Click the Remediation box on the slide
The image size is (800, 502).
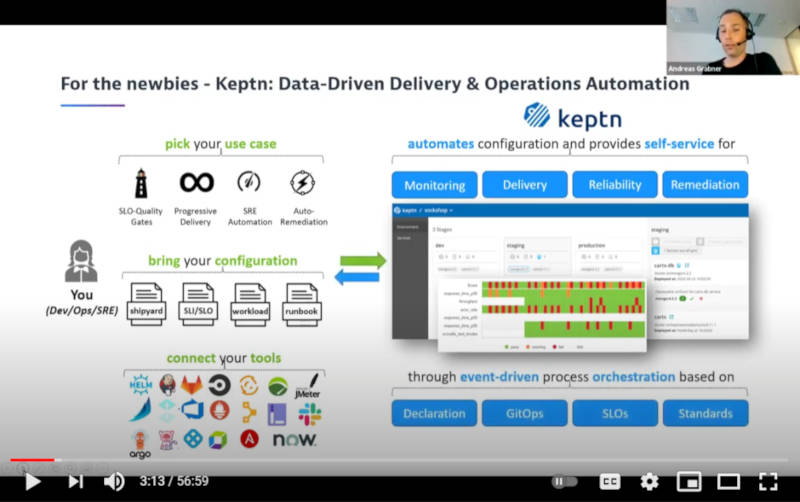click(705, 185)
